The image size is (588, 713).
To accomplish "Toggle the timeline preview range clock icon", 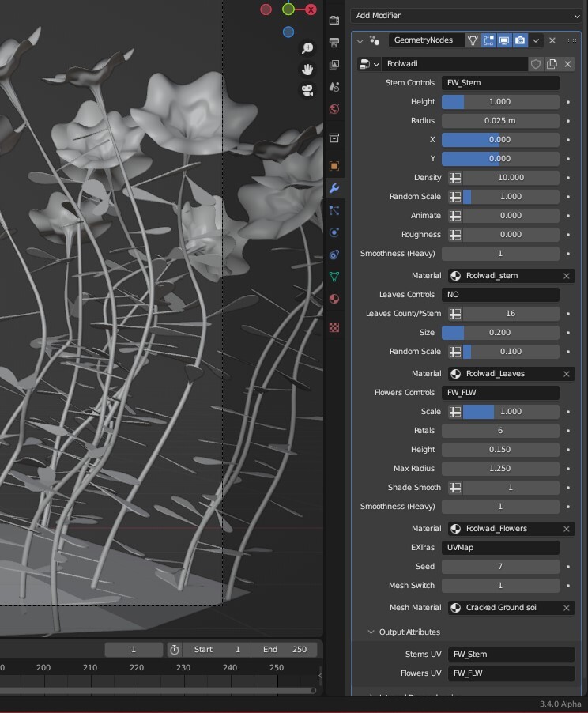I will click(175, 650).
